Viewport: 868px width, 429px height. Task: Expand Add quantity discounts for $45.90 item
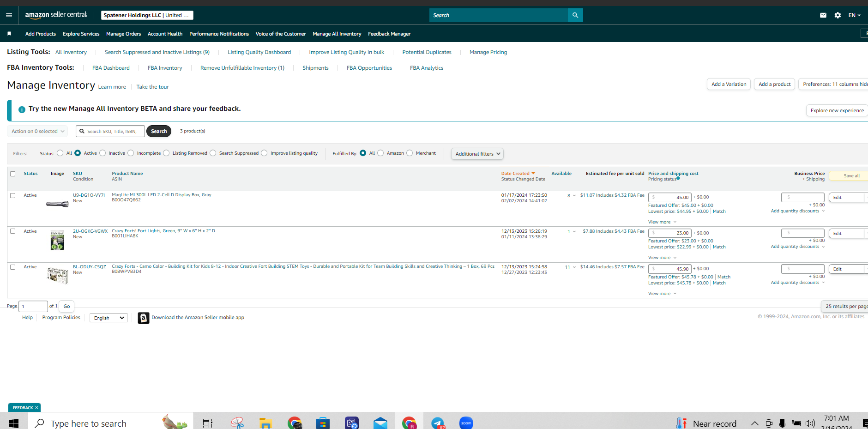tap(797, 283)
